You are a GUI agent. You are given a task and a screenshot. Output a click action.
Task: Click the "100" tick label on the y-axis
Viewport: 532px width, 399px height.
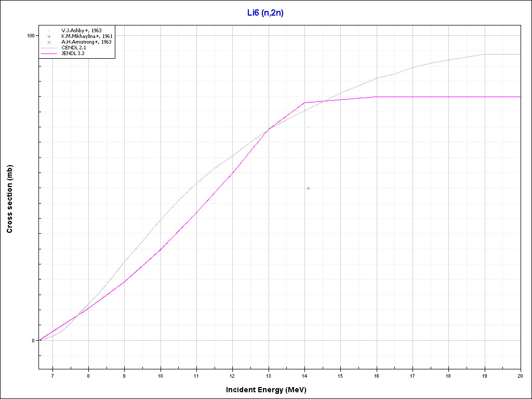tap(30, 35)
